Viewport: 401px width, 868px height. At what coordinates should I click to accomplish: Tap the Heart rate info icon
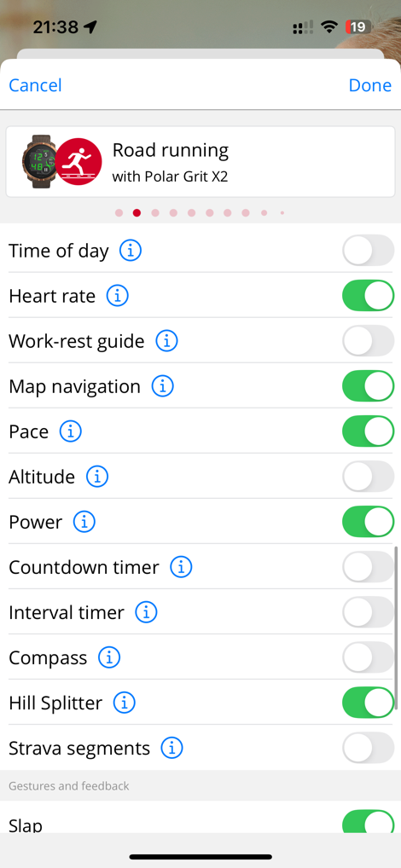click(x=118, y=296)
